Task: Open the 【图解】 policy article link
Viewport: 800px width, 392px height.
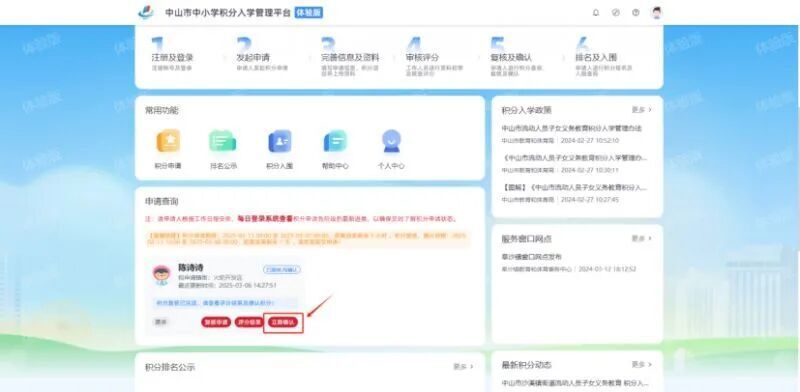Action: click(574, 187)
